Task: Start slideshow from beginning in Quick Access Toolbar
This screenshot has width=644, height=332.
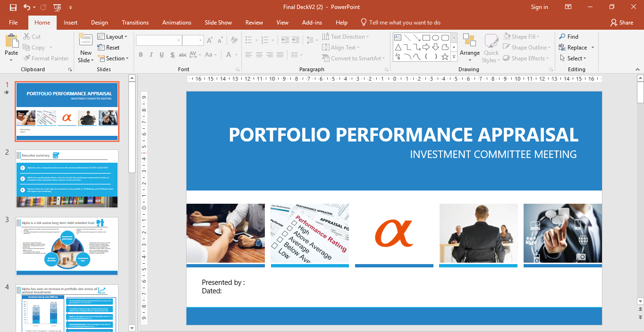Action: pyautogui.click(x=57, y=7)
